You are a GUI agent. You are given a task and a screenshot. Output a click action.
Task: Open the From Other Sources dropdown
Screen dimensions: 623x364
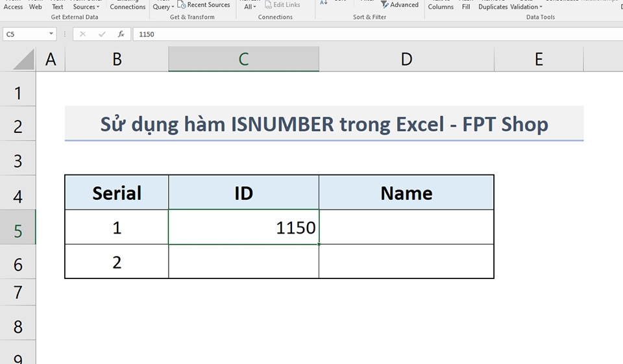point(86,6)
